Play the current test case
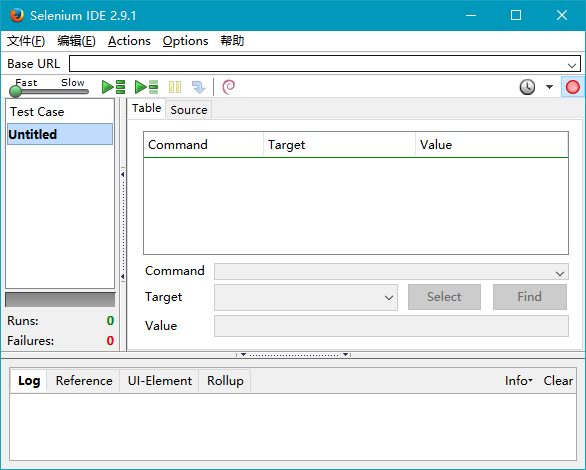586x470 pixels. click(x=146, y=87)
